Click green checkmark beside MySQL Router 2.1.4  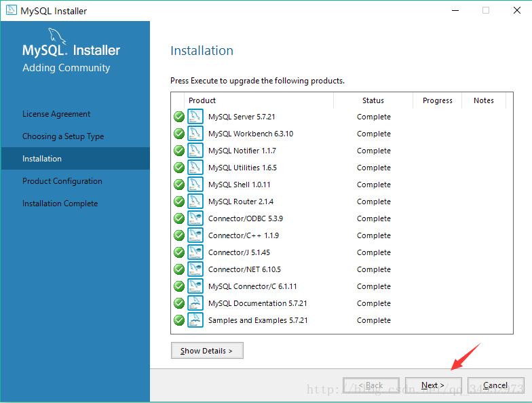[179, 201]
